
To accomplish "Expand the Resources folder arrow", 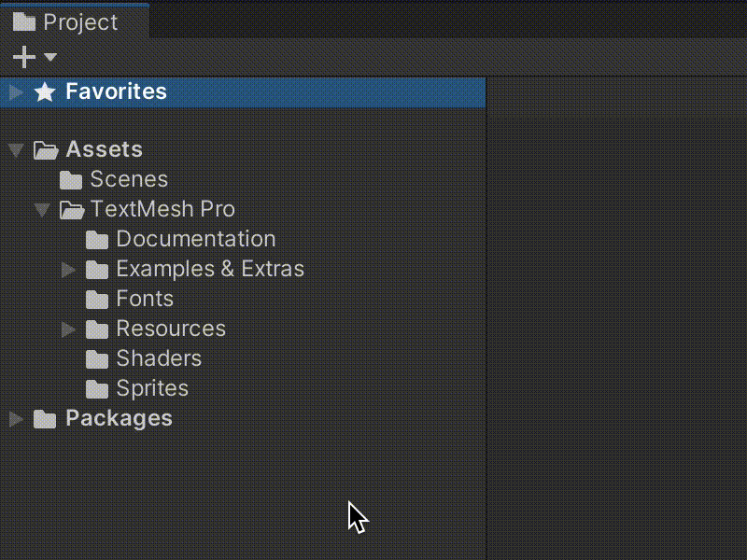I will pyautogui.click(x=67, y=329).
